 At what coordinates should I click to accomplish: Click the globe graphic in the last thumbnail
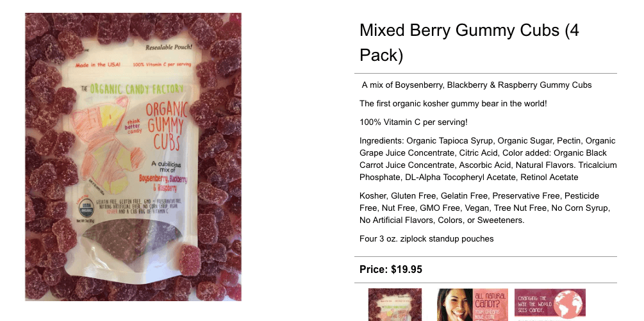coord(569,304)
